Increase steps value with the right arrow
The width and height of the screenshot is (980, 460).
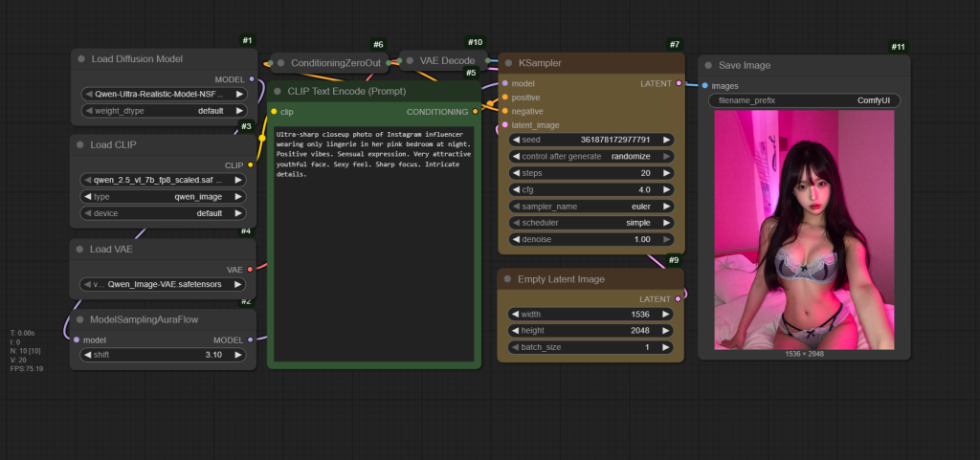(666, 173)
